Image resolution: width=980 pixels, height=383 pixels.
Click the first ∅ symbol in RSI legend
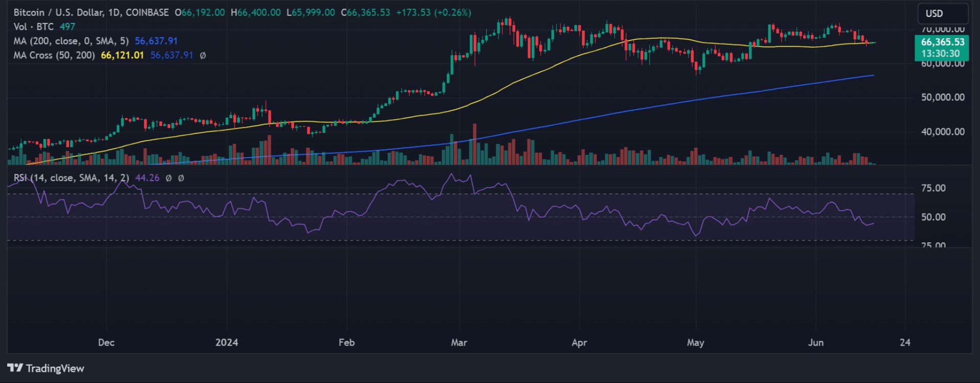pos(169,178)
